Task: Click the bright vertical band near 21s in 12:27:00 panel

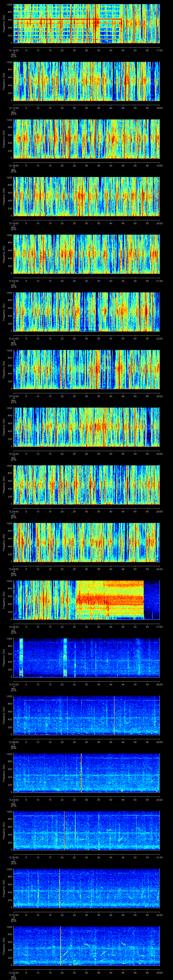Action: 65,658
